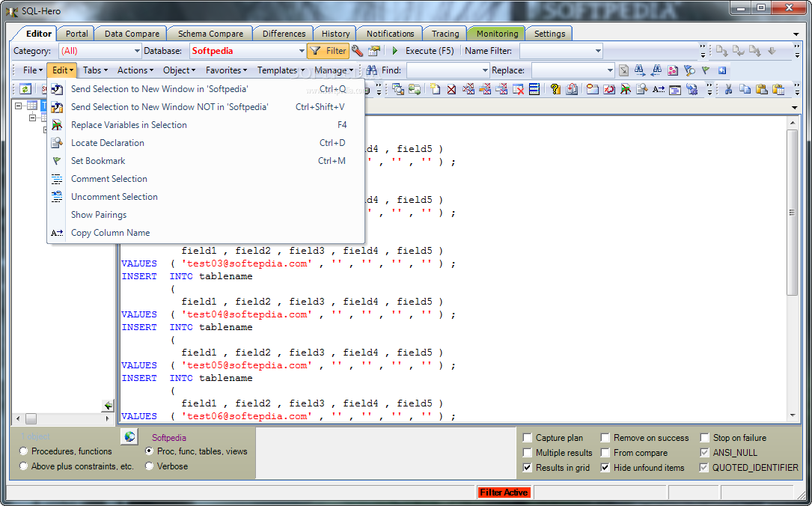Enable Stop on failure checkbox
812x506 pixels.
pyautogui.click(x=704, y=438)
